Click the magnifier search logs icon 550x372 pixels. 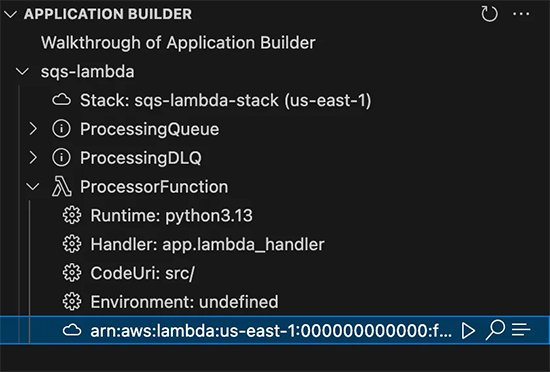495,330
